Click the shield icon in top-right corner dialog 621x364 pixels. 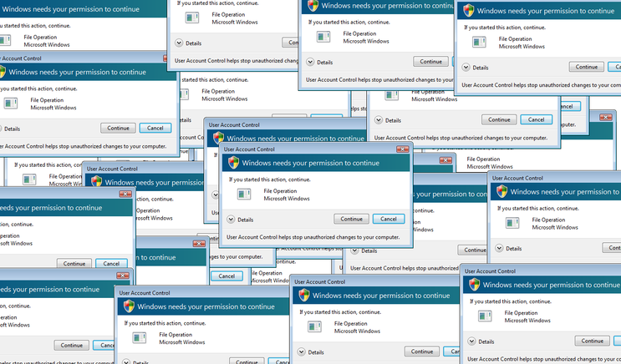(469, 11)
